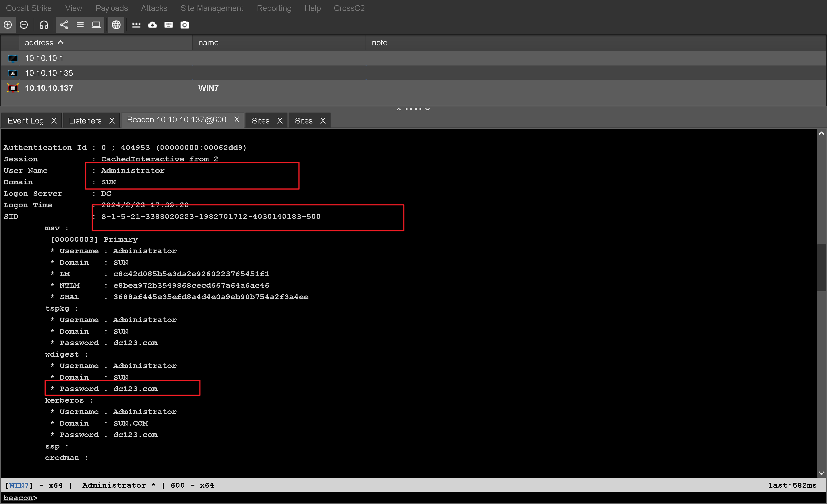Open screenshots via the camera icon
This screenshot has height=504, width=827.
click(x=185, y=25)
